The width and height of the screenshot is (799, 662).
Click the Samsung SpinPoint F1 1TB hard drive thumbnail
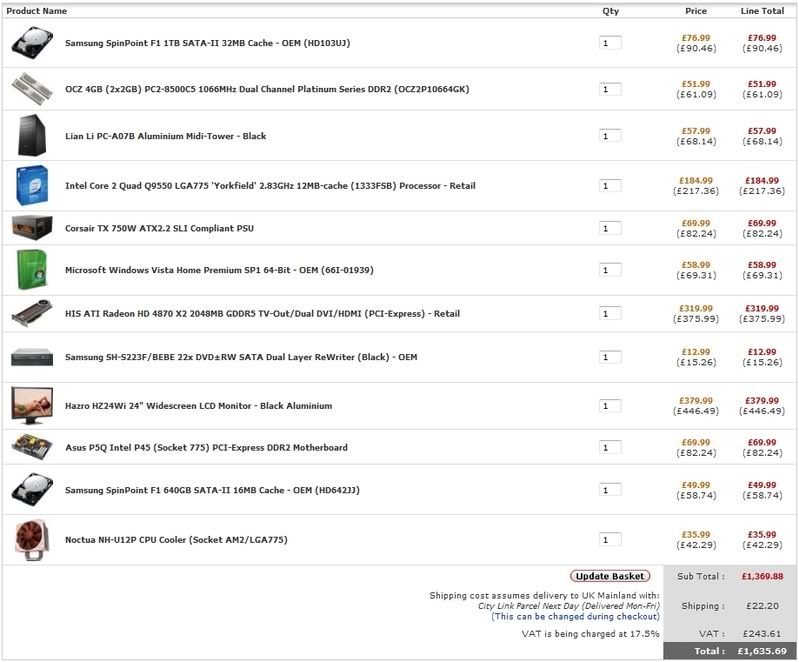click(32, 43)
